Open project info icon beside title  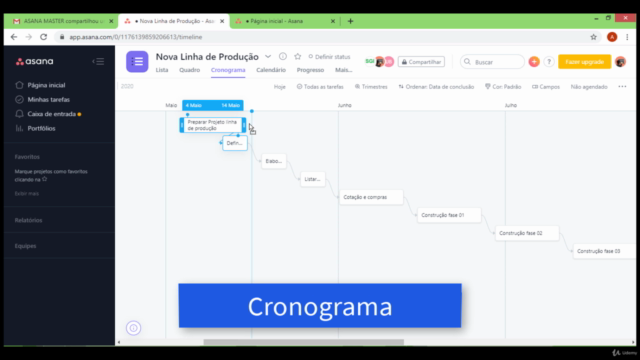(x=282, y=56)
